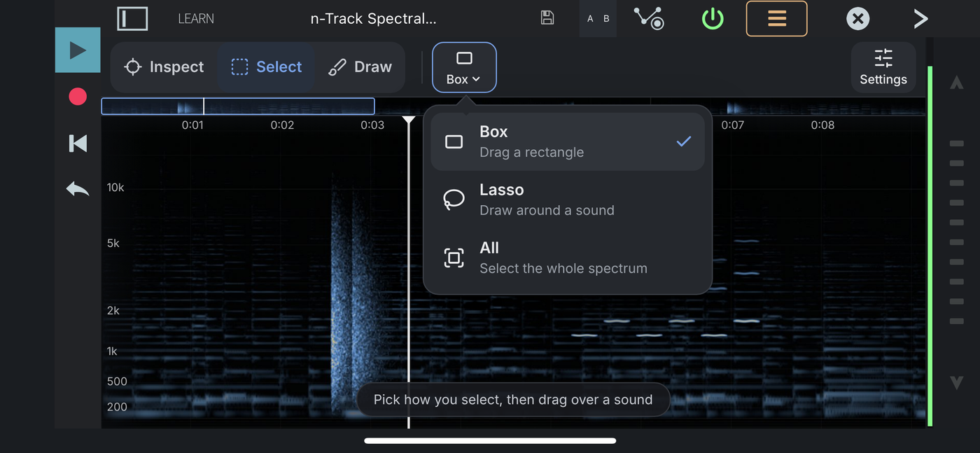Switch to Draw mode
Image resolution: width=980 pixels, height=453 pixels.
[x=360, y=67]
